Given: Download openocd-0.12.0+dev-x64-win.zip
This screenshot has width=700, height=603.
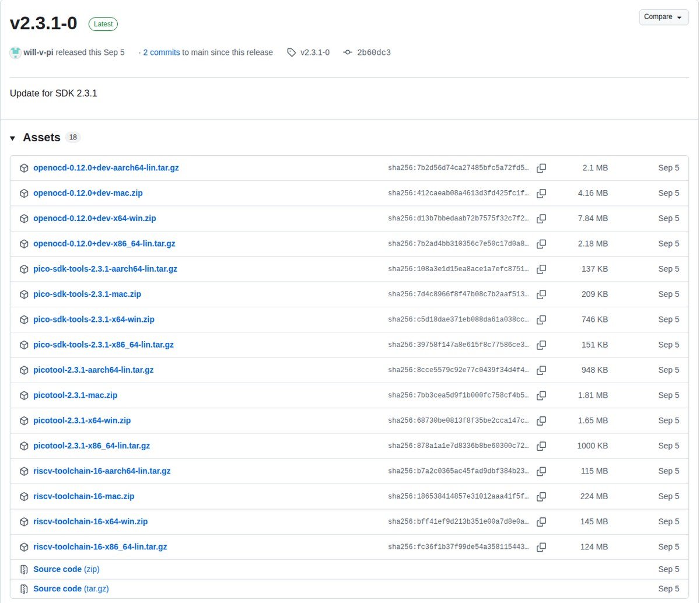Looking at the screenshot, I should coord(94,219).
